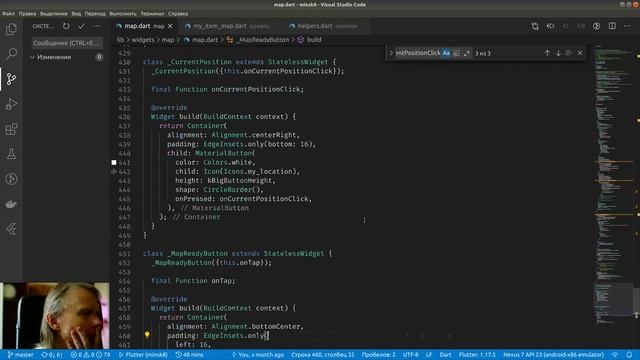Open errors and warnings in status bar
This screenshot has width=640, height=360.
pos(90,355)
